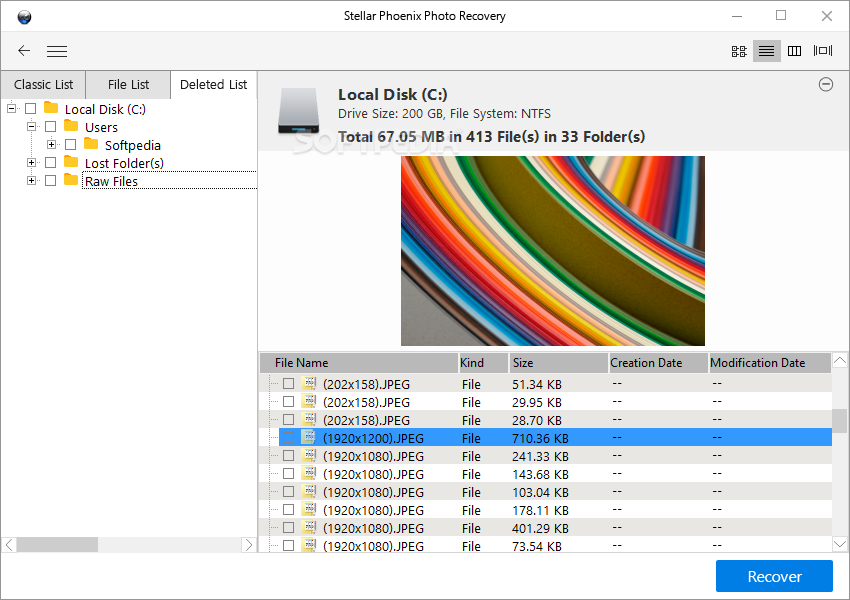Click the Stellar Phoenix app globe icon
Screen dimensions: 850x600
(24, 17)
